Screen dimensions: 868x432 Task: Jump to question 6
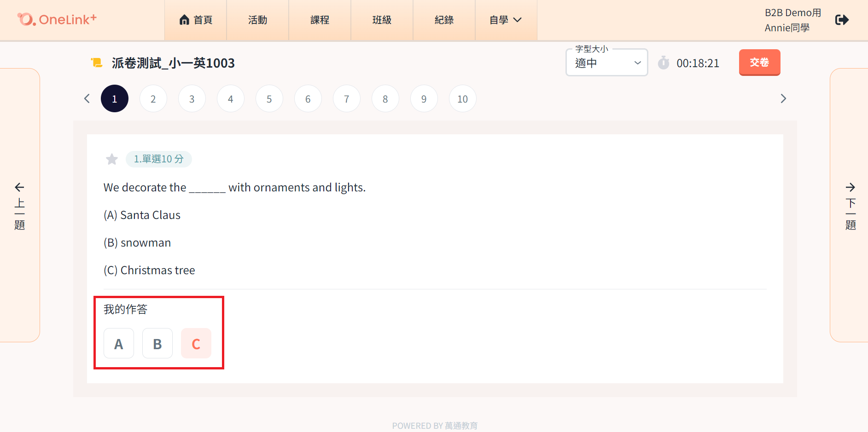308,98
